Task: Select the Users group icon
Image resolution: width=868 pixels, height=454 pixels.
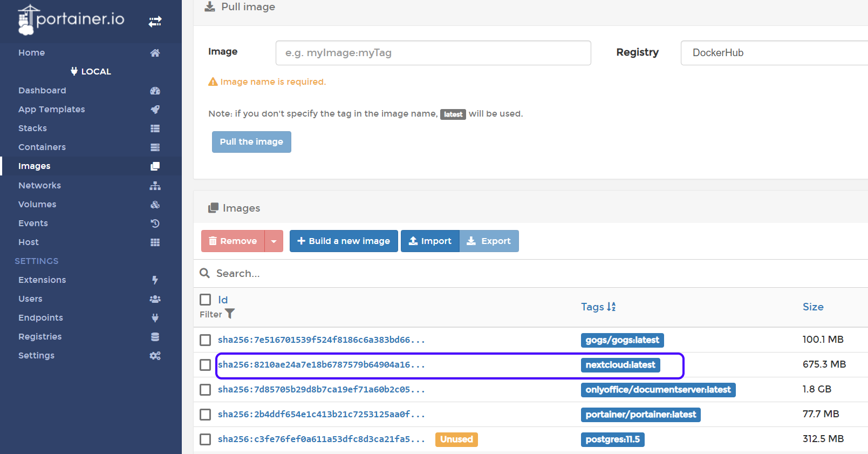Action: pos(155,299)
